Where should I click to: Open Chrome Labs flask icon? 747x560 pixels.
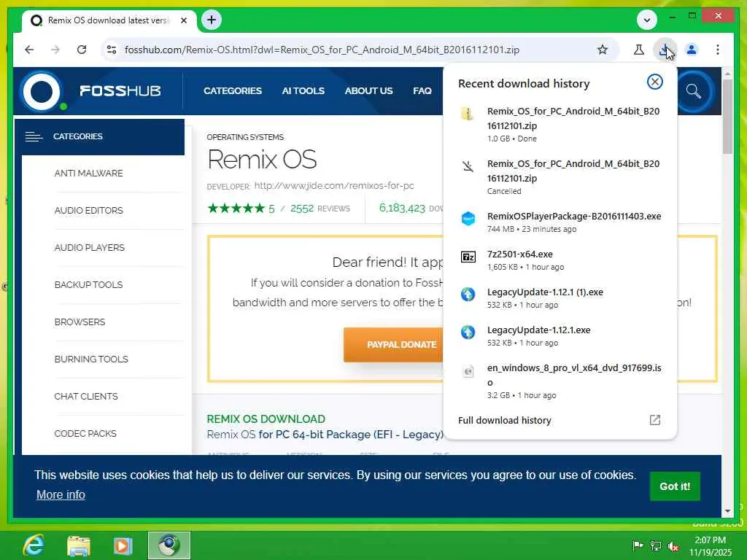(x=639, y=50)
